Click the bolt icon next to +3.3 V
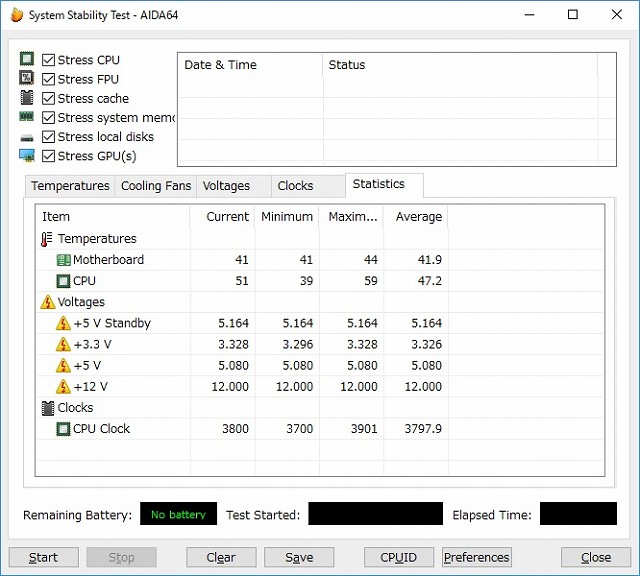640x576 pixels. point(63,345)
